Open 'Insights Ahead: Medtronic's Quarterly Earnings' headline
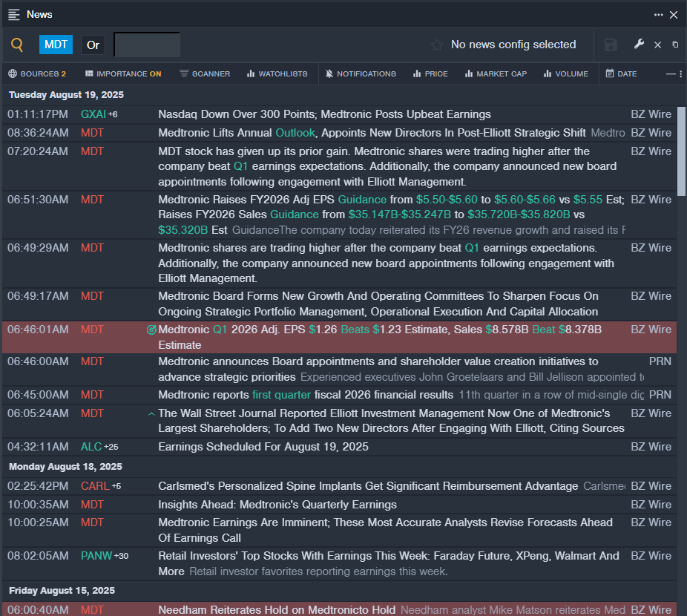This screenshot has height=616, width=687. pyautogui.click(x=277, y=505)
